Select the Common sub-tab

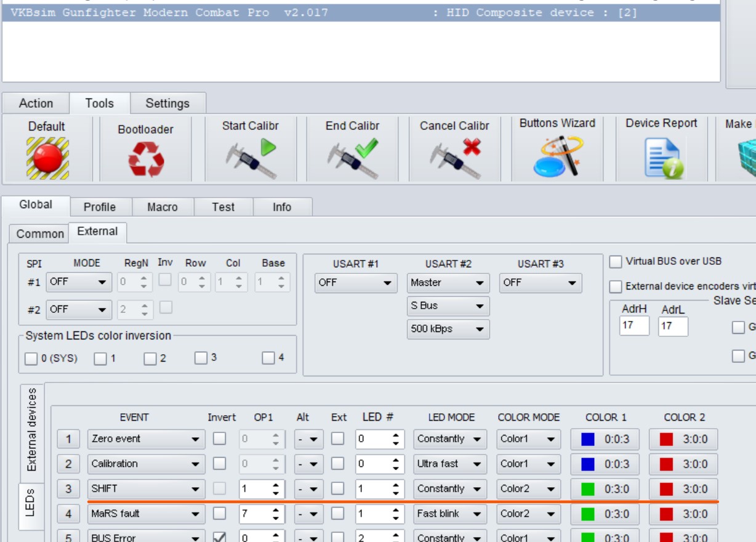coord(40,234)
